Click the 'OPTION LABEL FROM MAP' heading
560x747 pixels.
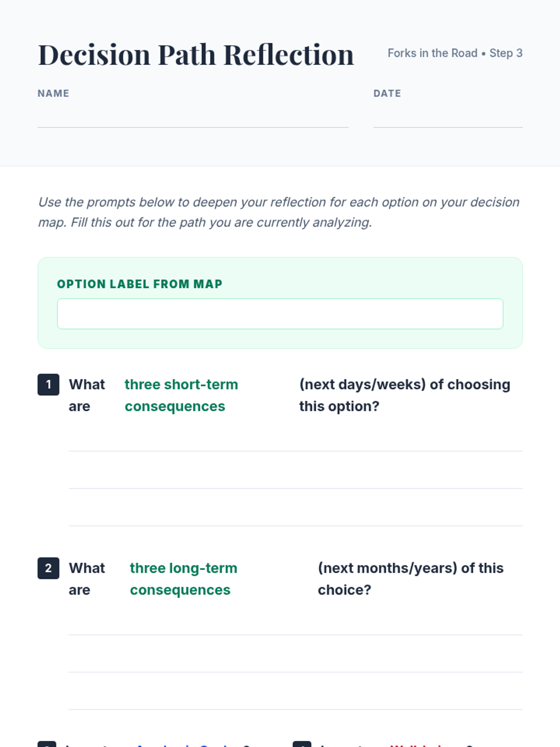pos(140,284)
